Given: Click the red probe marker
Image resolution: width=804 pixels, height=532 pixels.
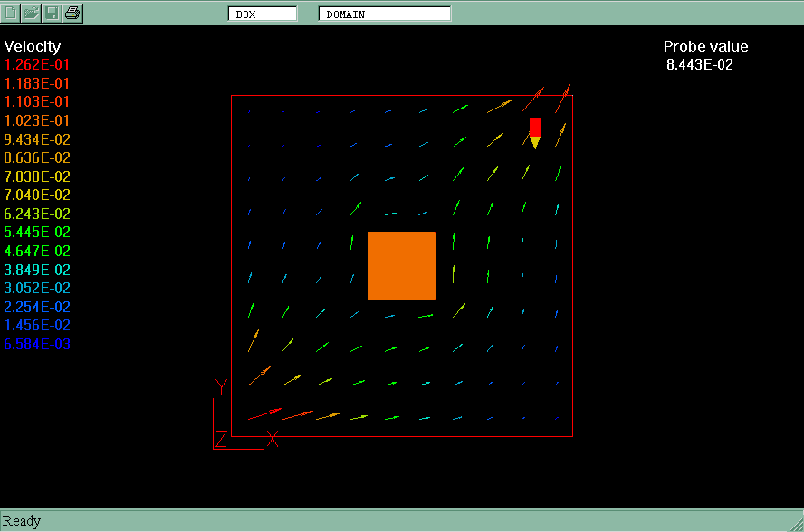Looking at the screenshot, I should tap(535, 126).
